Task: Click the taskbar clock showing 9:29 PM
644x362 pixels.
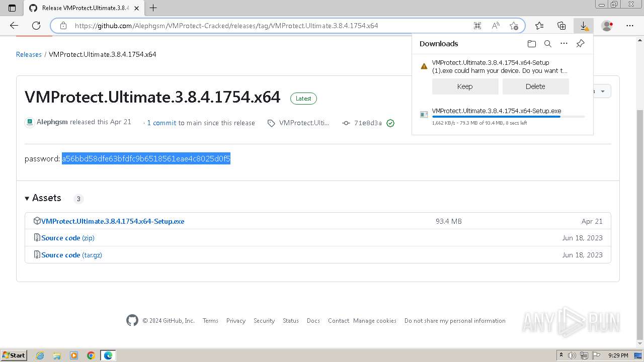Action: (618, 355)
